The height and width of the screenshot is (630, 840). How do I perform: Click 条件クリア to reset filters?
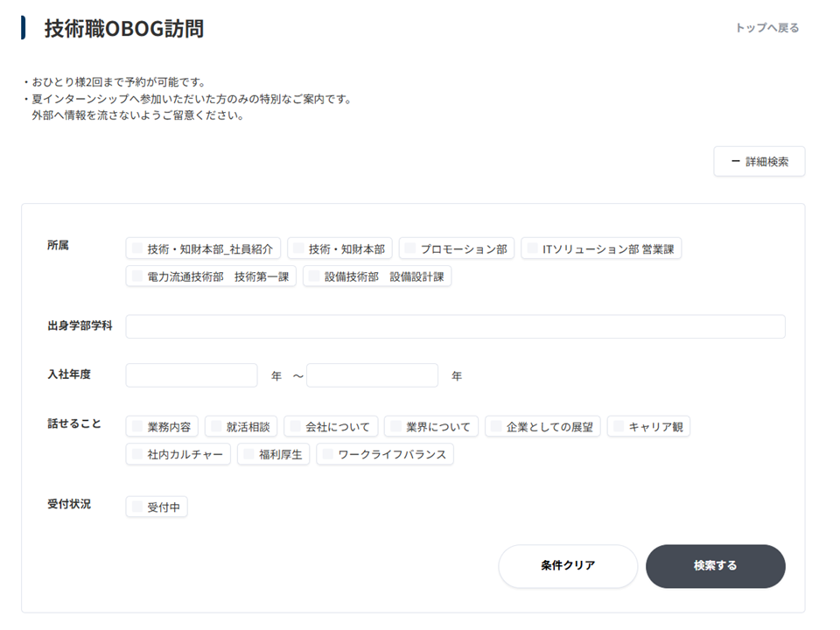[568, 566]
